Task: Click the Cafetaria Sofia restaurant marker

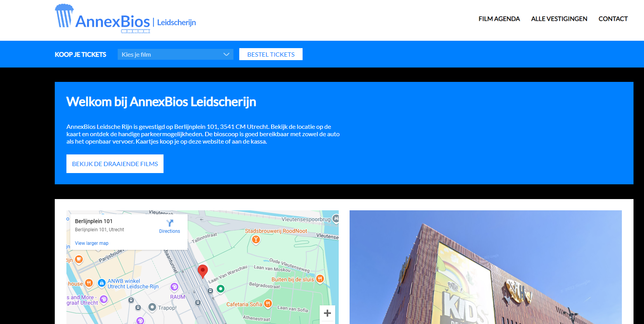Action: click(268, 304)
